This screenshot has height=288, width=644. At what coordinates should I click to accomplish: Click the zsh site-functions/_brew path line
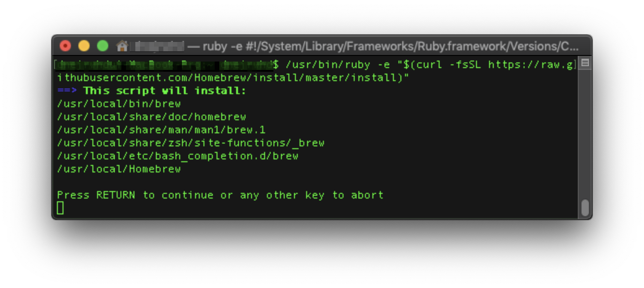pos(190,143)
